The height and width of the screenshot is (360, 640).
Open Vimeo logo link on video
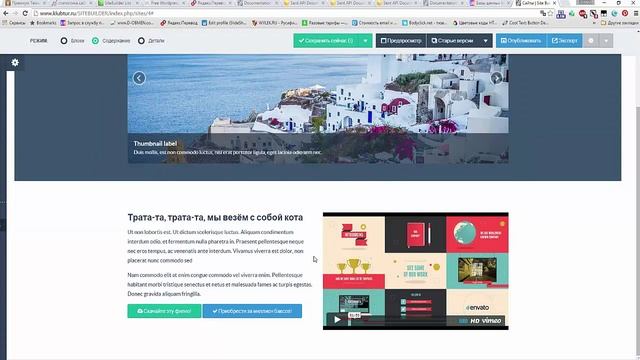491,321
